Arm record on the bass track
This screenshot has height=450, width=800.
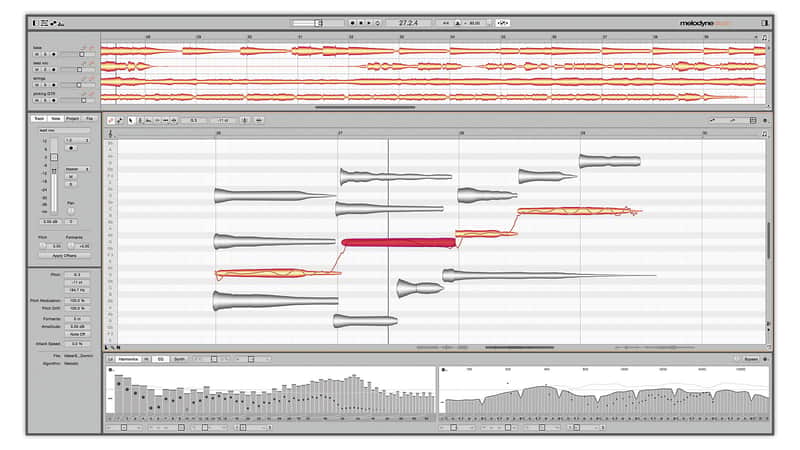click(x=54, y=54)
